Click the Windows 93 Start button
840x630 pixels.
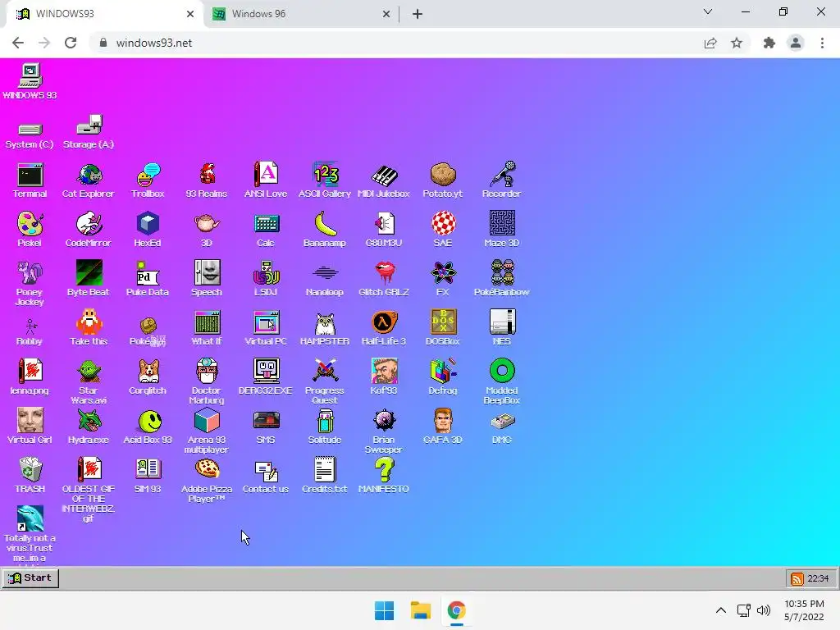pyautogui.click(x=30, y=578)
